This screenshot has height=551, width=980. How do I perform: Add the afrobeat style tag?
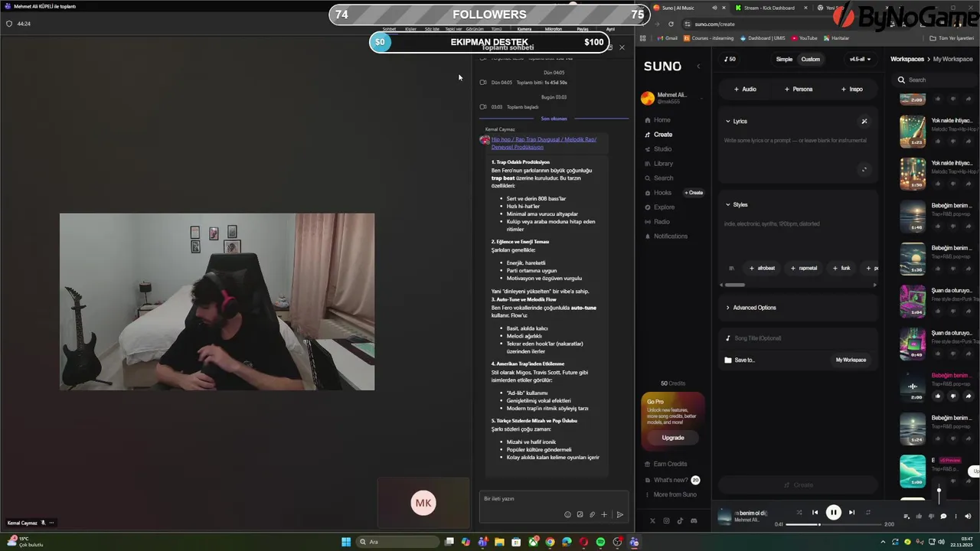pyautogui.click(x=762, y=269)
